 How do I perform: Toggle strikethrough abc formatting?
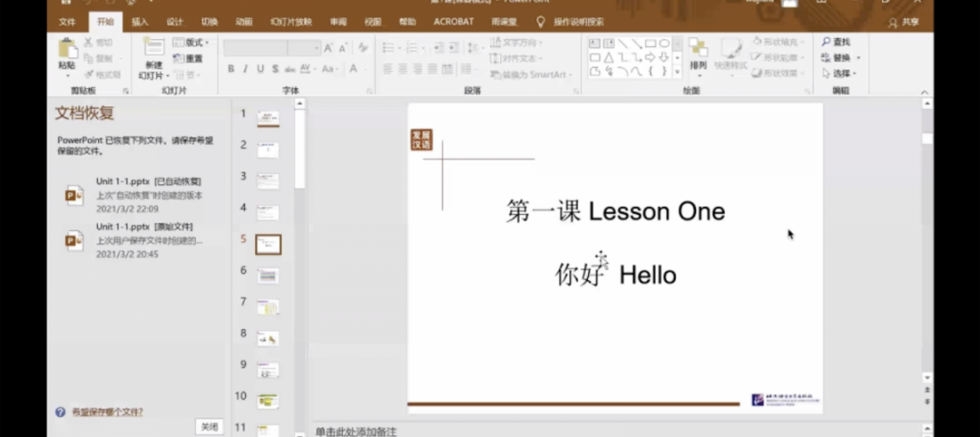pos(290,69)
